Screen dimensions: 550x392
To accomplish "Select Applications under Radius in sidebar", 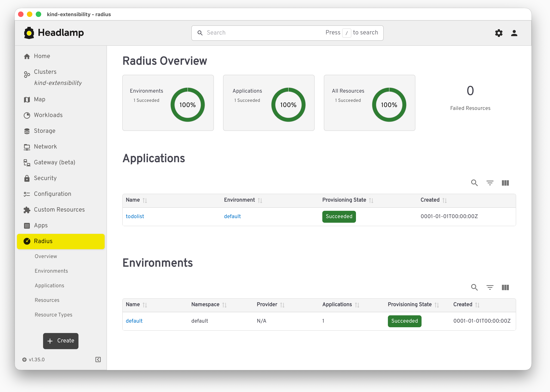I will [x=49, y=286].
